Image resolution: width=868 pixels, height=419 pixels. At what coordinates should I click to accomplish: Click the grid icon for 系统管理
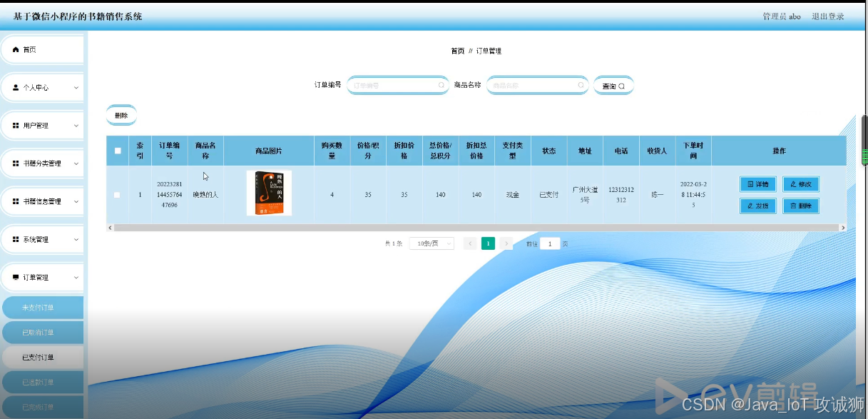pyautogui.click(x=16, y=239)
